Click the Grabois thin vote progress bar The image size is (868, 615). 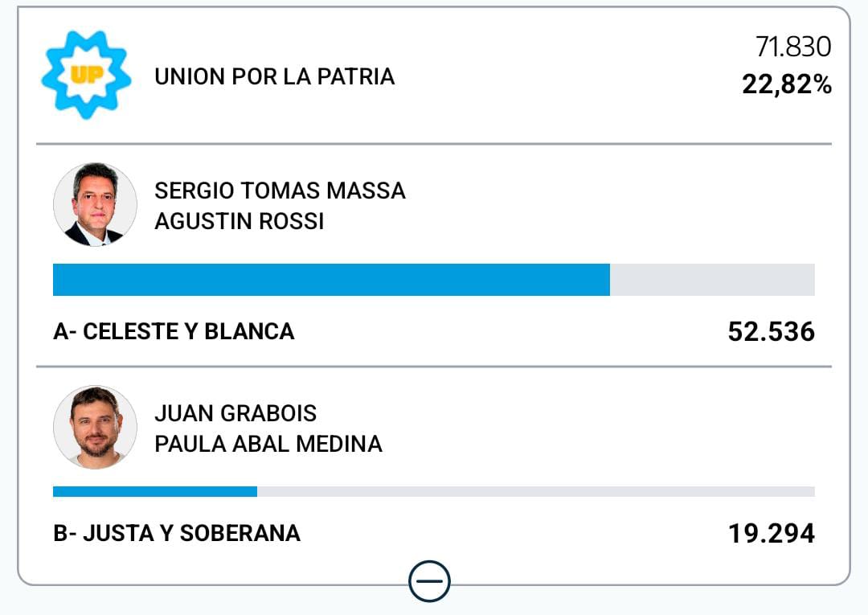[x=154, y=491]
